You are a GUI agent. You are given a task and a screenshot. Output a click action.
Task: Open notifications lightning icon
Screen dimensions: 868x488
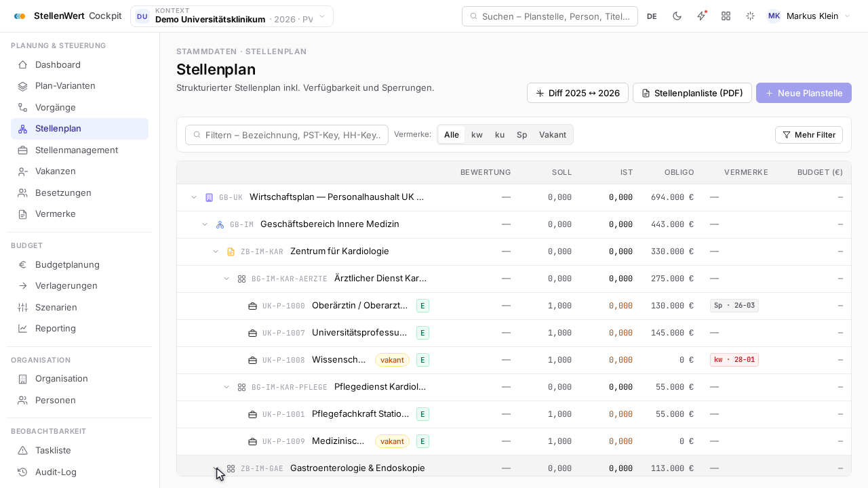point(701,16)
